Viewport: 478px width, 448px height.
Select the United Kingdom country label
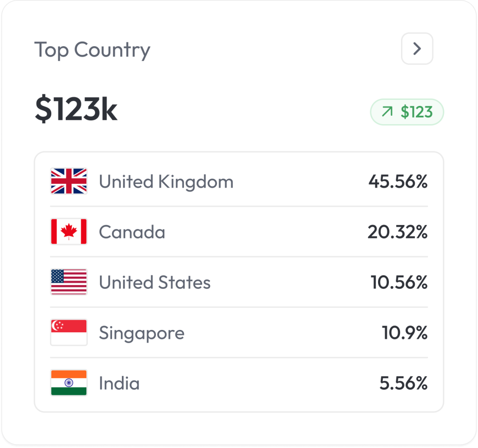pos(166,182)
